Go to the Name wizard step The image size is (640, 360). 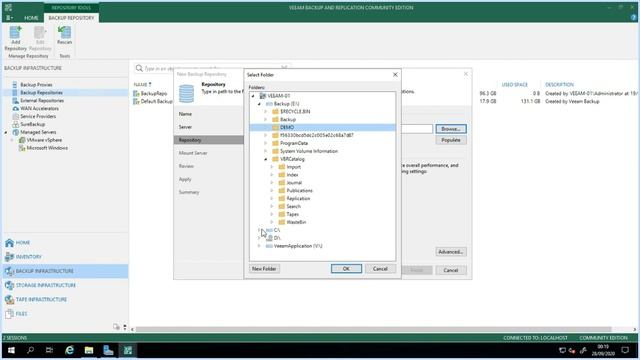pyautogui.click(x=185, y=114)
